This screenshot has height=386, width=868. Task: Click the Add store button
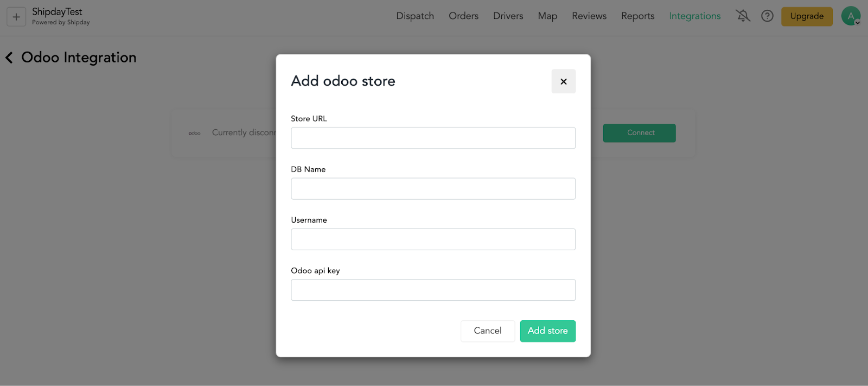[548, 331]
